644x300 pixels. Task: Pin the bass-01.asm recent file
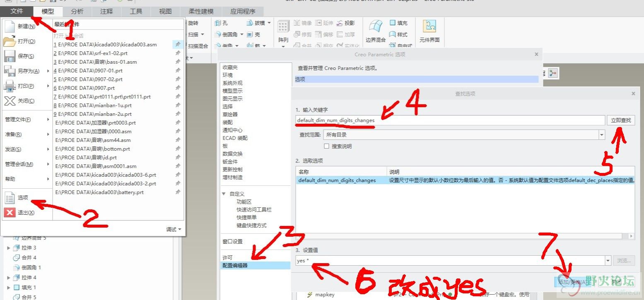(x=178, y=62)
